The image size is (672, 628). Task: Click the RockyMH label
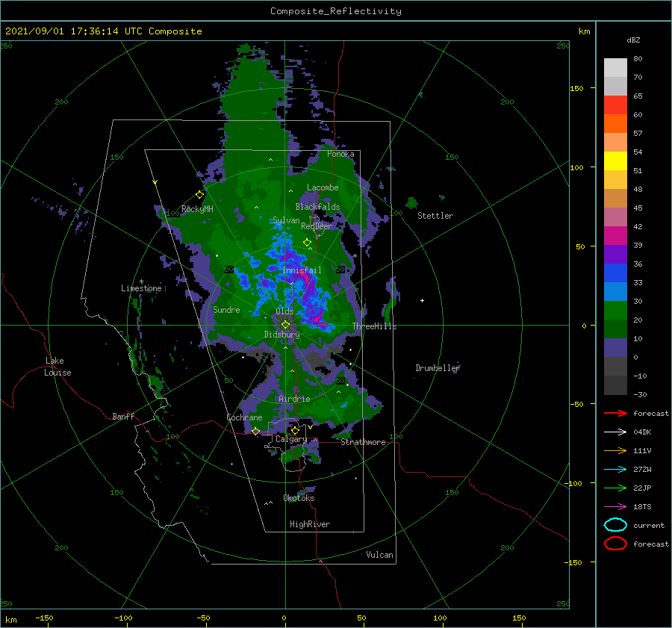tap(197, 209)
